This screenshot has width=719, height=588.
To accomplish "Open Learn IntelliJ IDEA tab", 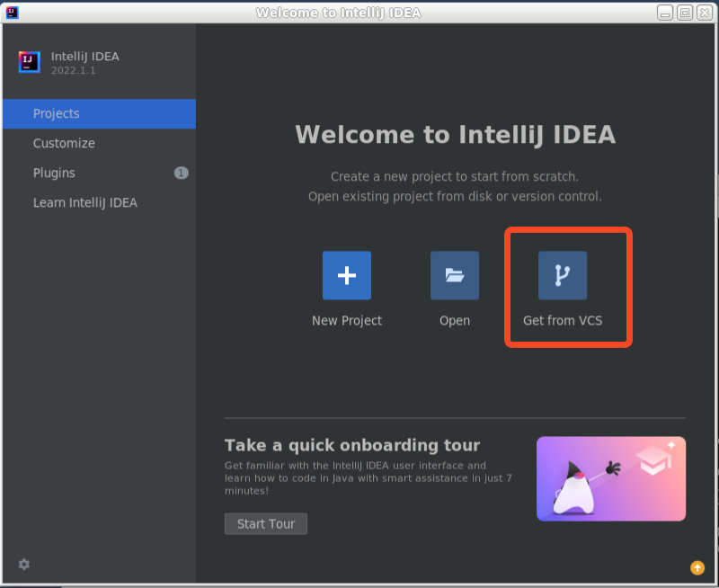I will tap(99, 202).
